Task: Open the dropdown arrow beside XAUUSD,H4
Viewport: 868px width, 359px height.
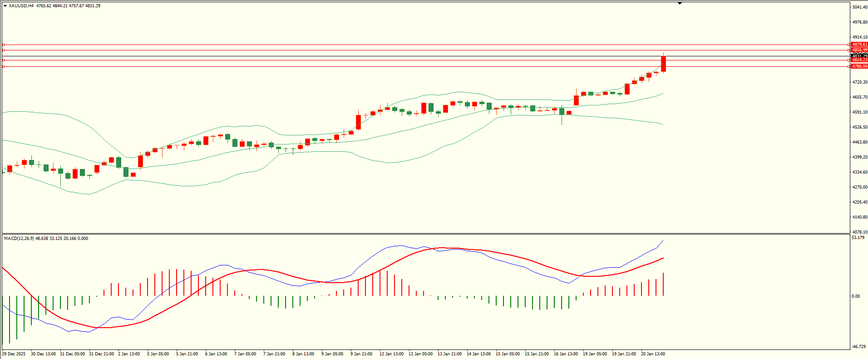Action: coord(5,6)
